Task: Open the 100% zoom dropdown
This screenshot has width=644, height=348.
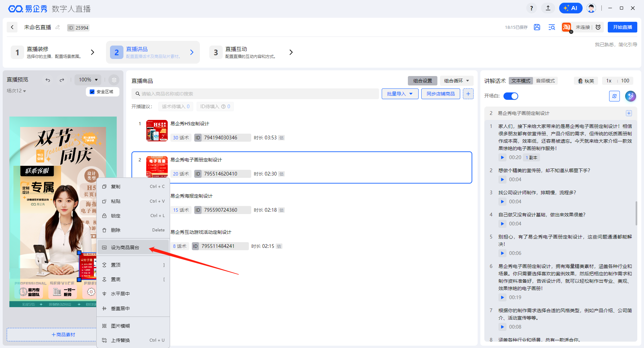Action: click(88, 80)
